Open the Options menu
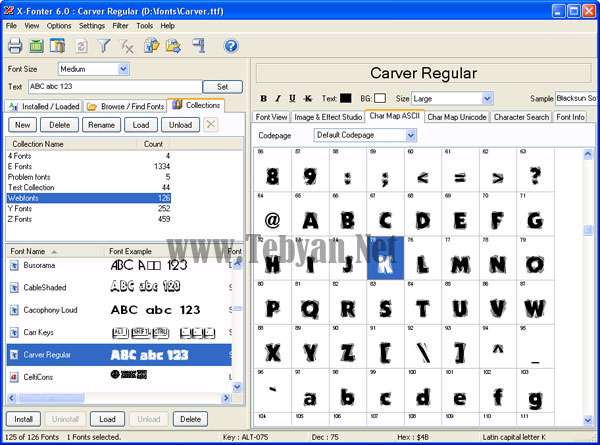Screen dimensions: 600x445 pyautogui.click(x=59, y=26)
